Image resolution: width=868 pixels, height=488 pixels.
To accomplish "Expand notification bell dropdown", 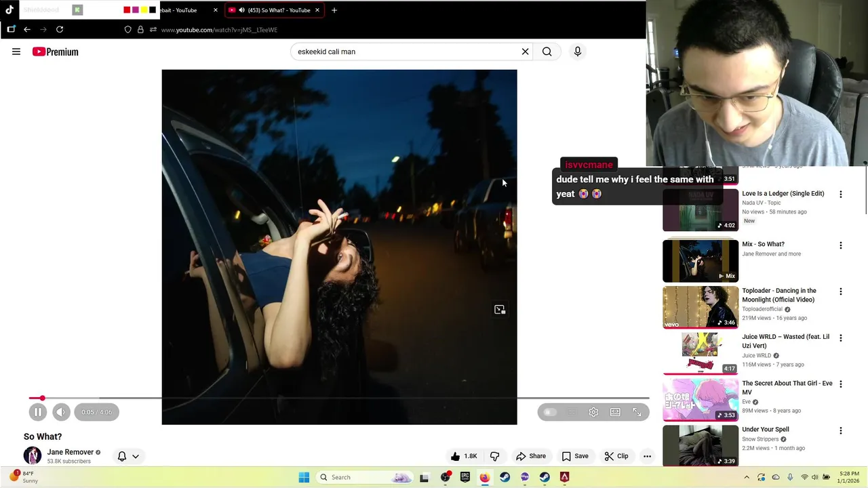I will [128, 456].
